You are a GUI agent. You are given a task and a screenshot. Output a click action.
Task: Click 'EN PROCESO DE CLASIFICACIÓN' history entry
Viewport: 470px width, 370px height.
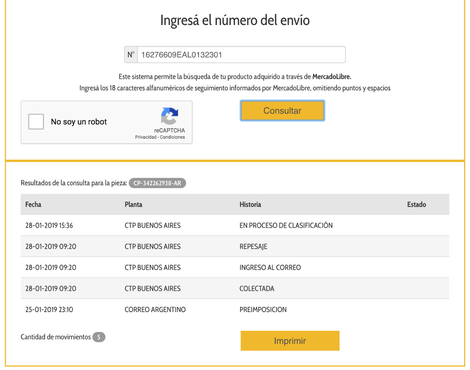(x=286, y=225)
